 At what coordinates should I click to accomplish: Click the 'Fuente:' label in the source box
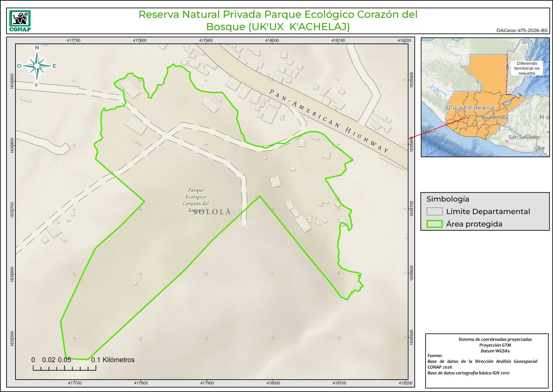click(x=435, y=356)
